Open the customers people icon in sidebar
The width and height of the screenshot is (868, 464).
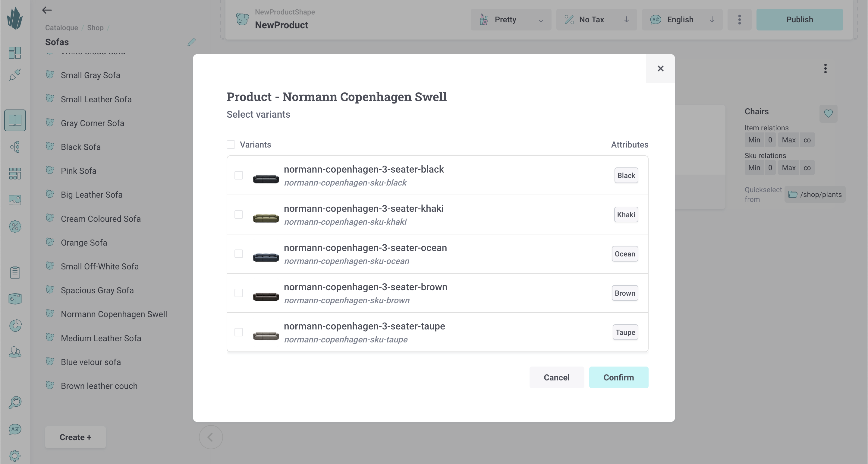pos(15,352)
